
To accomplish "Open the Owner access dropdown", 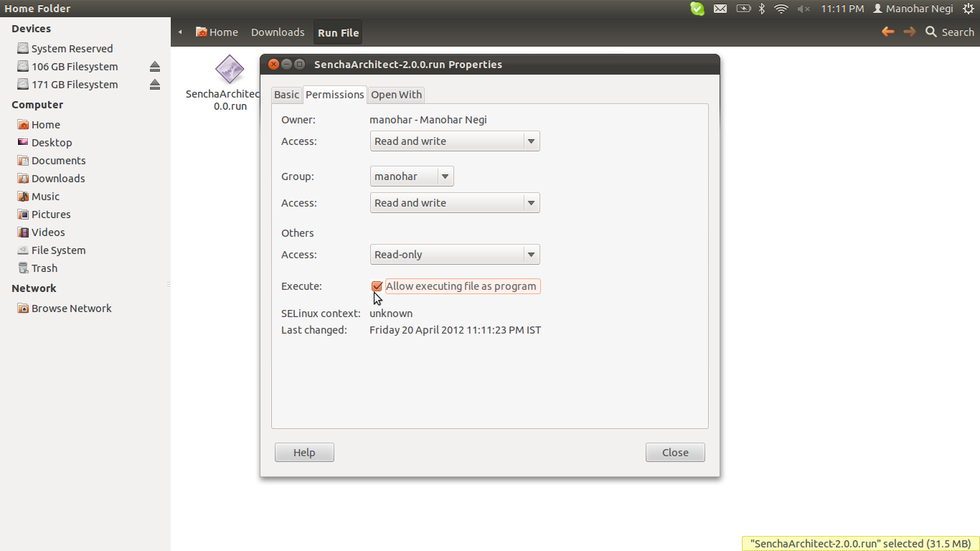I will tap(455, 141).
